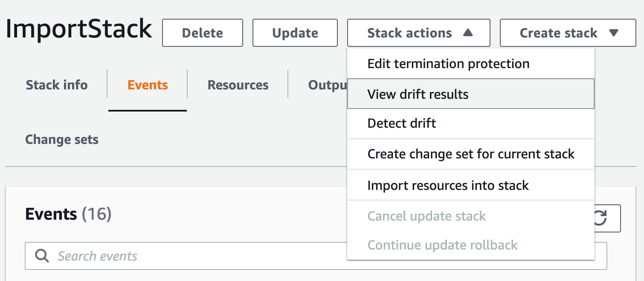Screen dimensions: 644x281
Task: Choose Create change set for current stack
Action: [471, 154]
